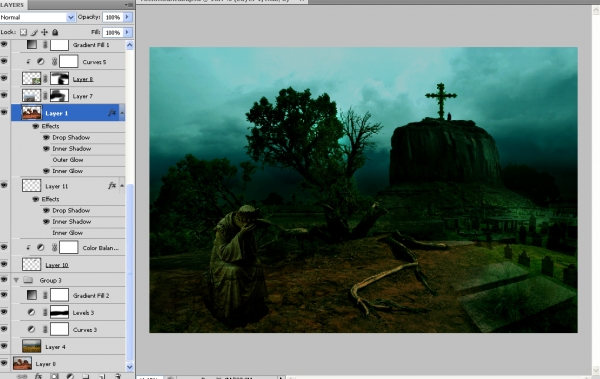Select the Layer 10 row
The image size is (600, 379).
(x=68, y=265)
